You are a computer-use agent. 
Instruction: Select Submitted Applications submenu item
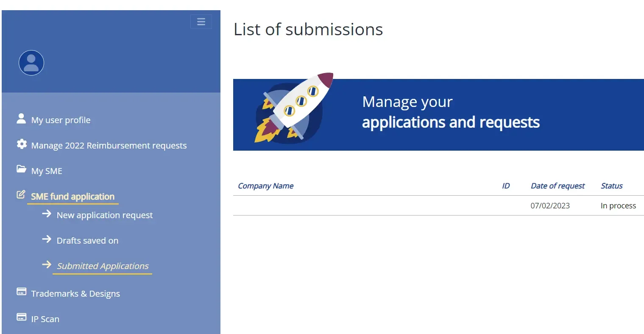(x=103, y=266)
